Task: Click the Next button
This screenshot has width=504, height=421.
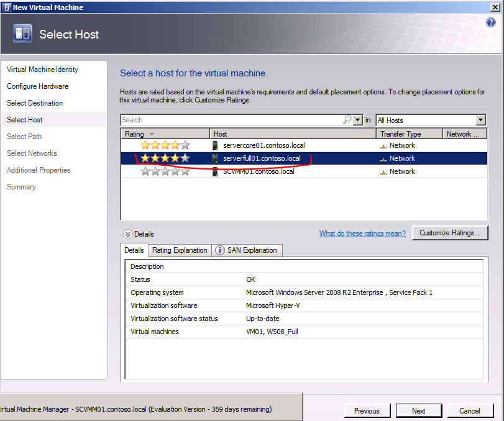Action: [x=418, y=410]
